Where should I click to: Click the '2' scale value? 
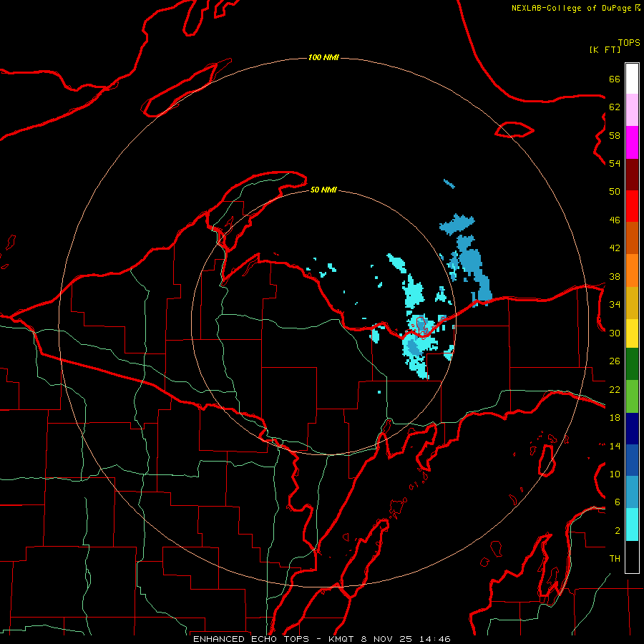(618, 531)
